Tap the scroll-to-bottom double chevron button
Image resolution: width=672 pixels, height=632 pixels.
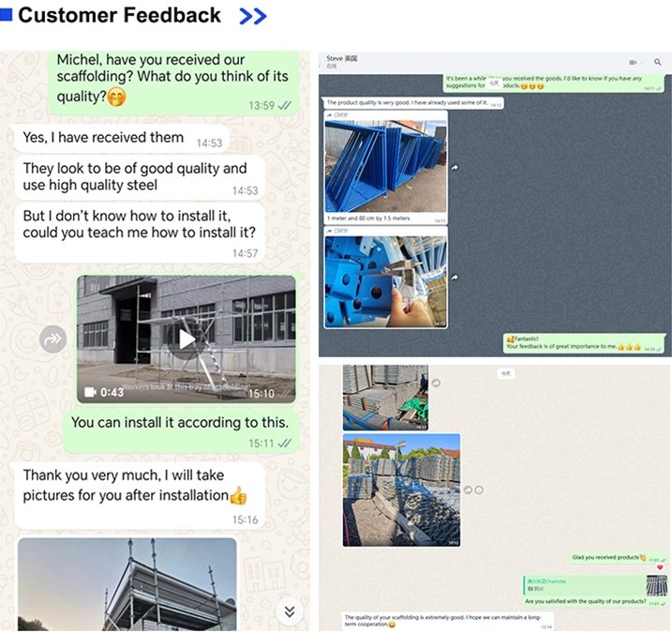290,611
